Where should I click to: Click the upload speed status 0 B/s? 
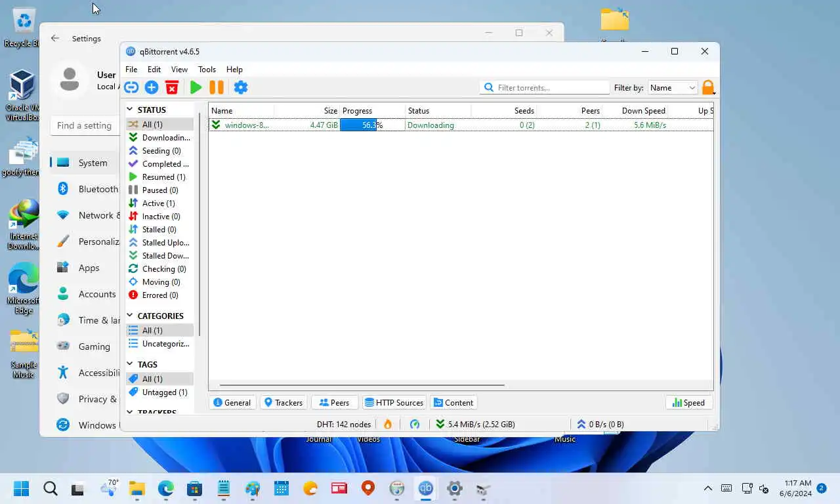click(600, 424)
